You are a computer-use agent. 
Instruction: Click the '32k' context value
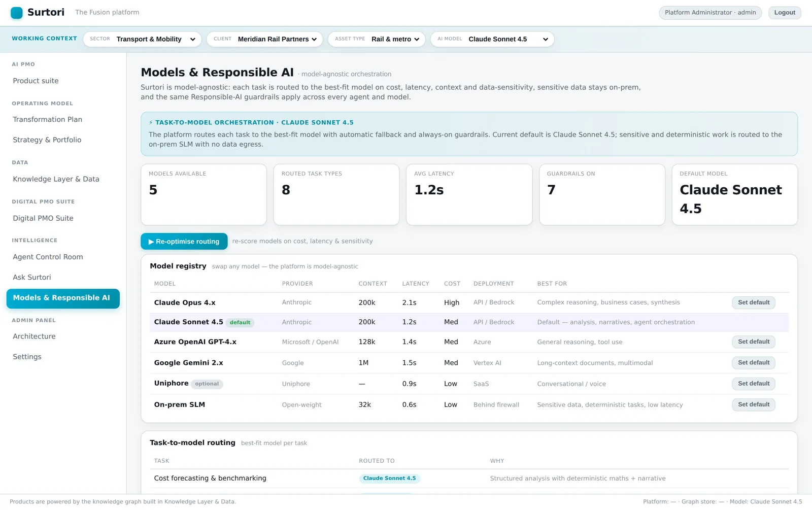(x=365, y=405)
